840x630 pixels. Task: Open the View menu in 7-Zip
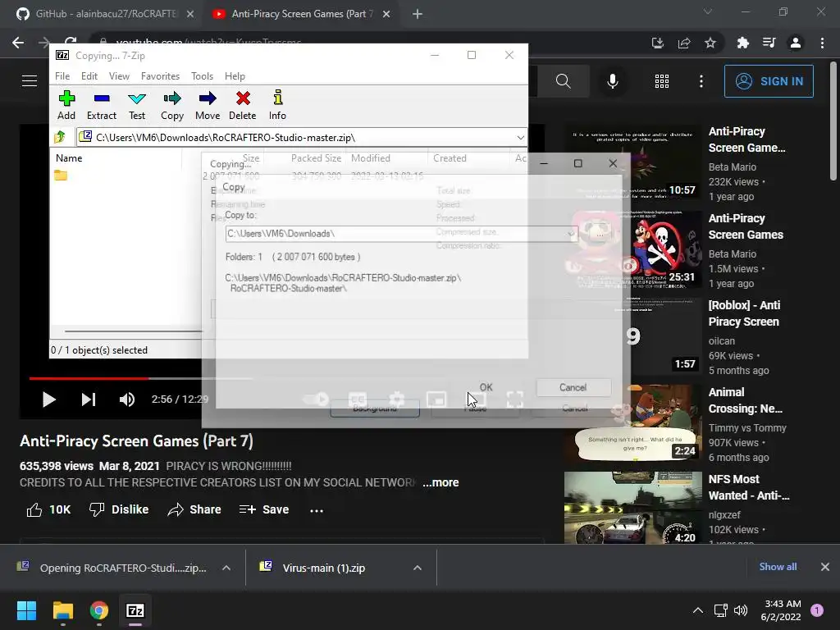(119, 76)
